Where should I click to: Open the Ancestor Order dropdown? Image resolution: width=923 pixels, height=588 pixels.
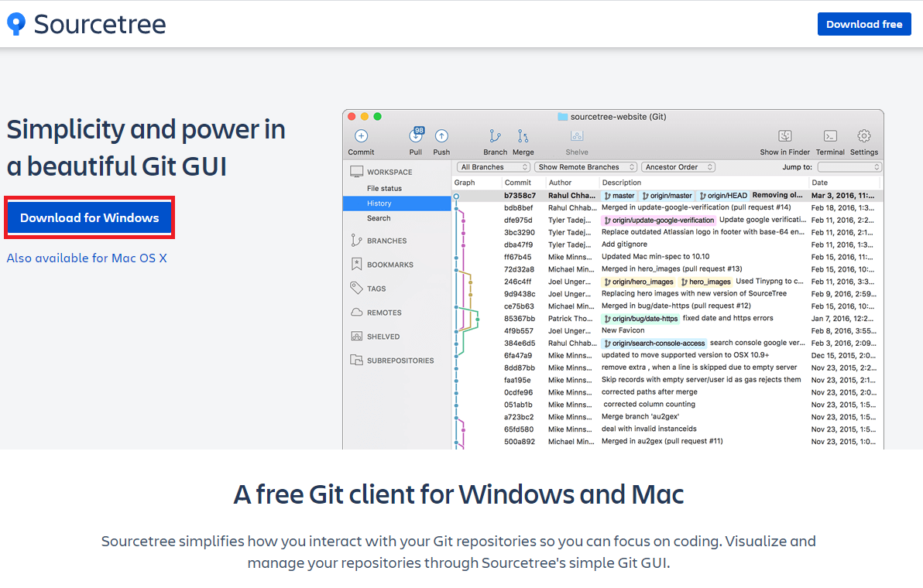point(678,167)
